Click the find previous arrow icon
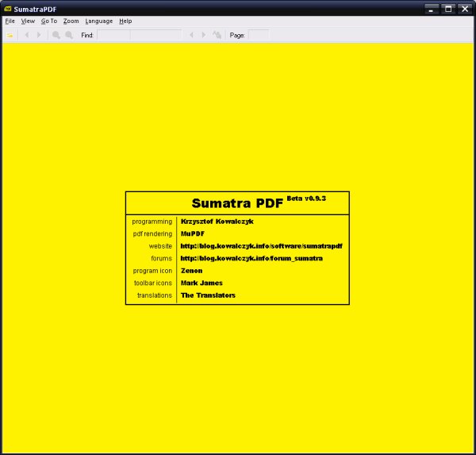 [x=191, y=35]
